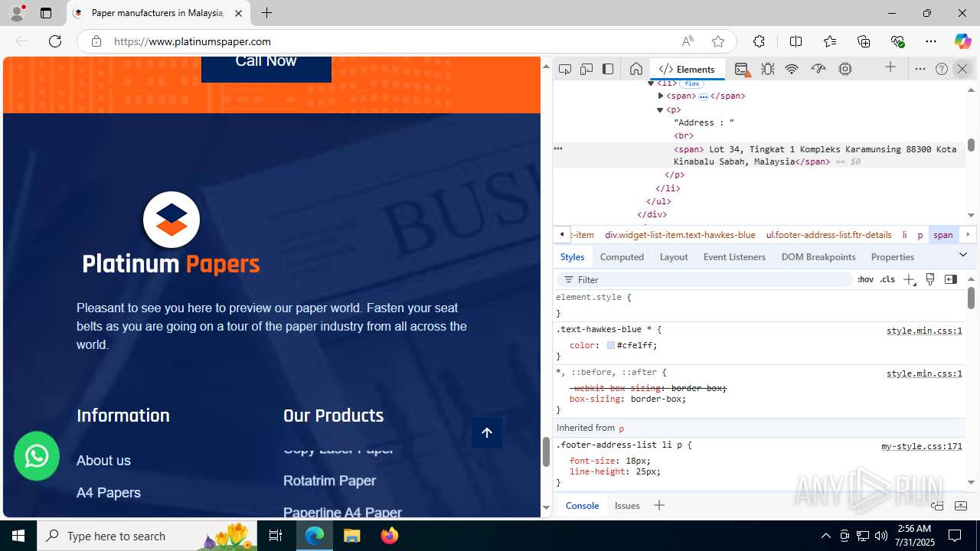
Task: Add this page to favorites star
Action: coord(717,41)
